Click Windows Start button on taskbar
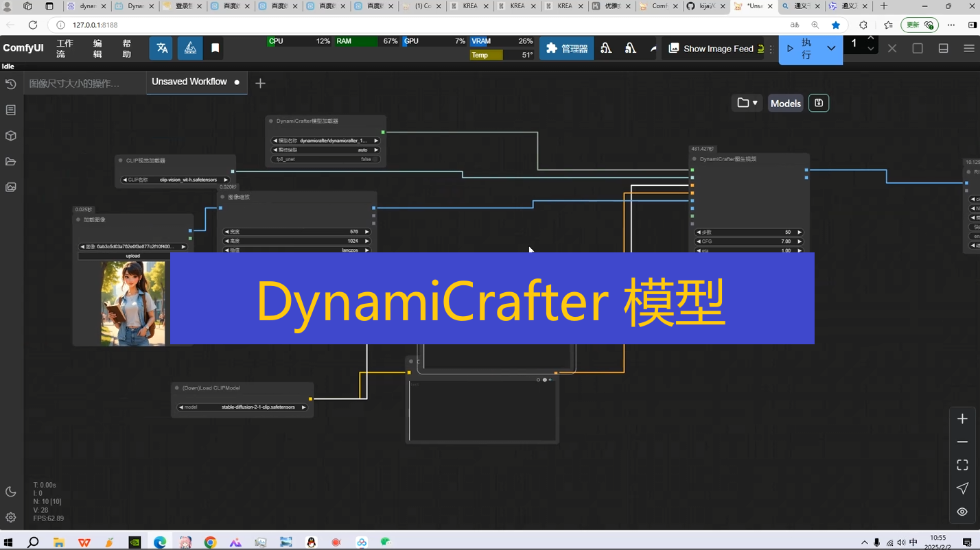 click(x=8, y=542)
